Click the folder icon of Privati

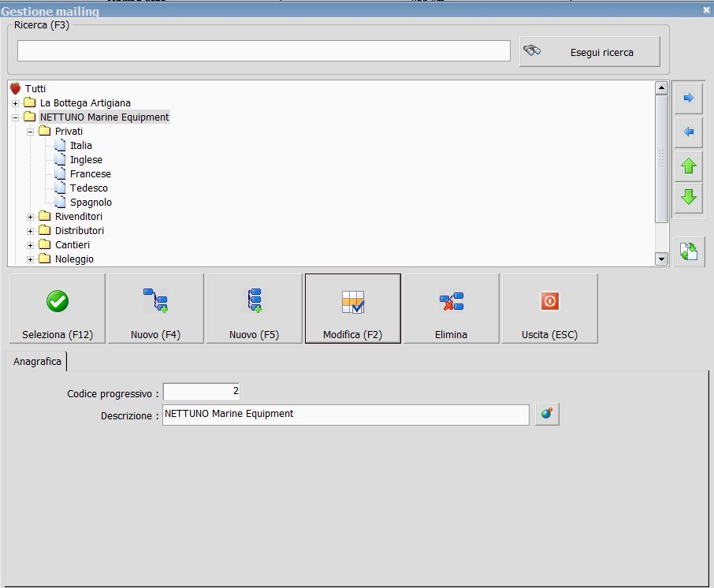(x=45, y=131)
